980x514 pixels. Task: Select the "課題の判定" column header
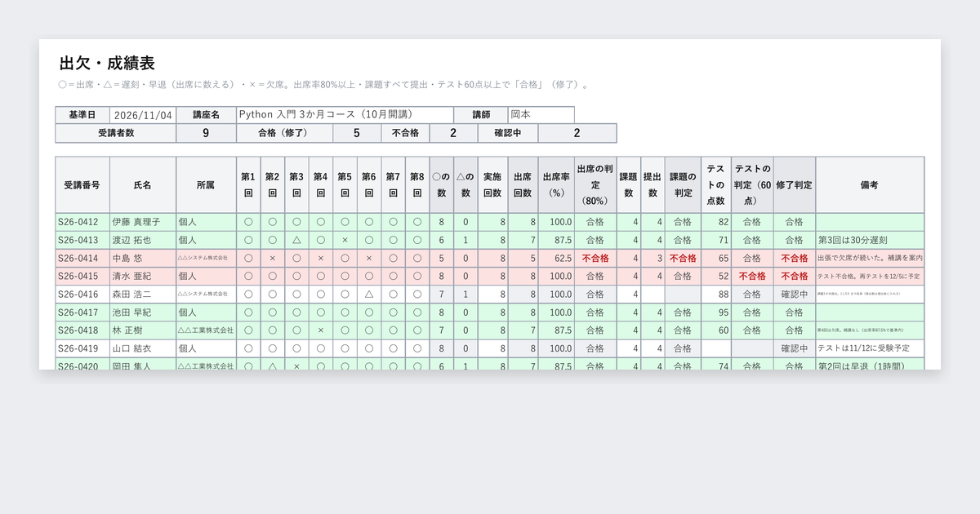tap(683, 185)
